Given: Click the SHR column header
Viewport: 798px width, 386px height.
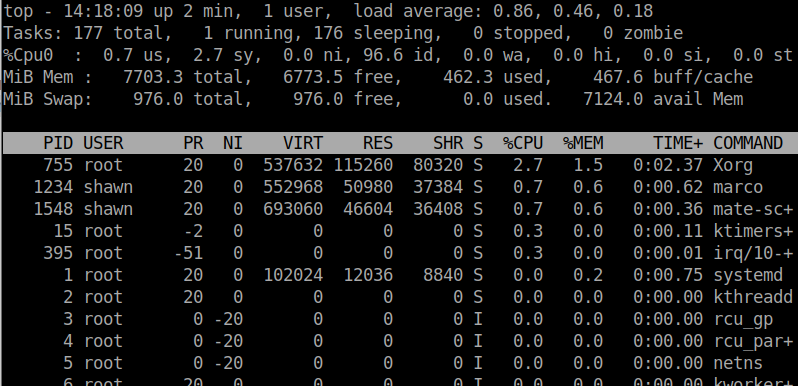Looking at the screenshot, I should (x=448, y=143).
